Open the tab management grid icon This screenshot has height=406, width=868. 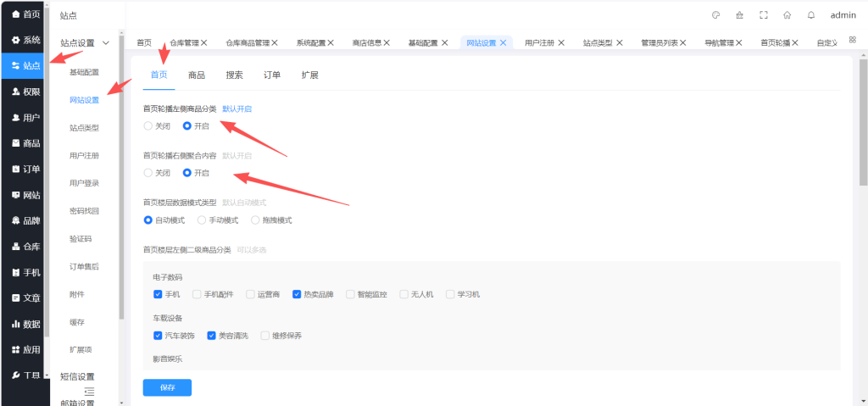pyautogui.click(x=853, y=40)
